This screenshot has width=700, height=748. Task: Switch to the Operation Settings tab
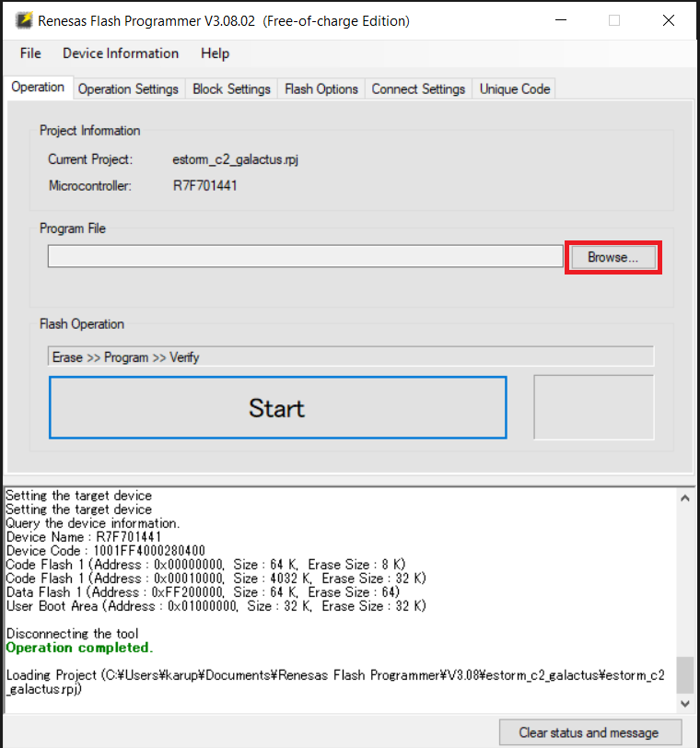(128, 89)
